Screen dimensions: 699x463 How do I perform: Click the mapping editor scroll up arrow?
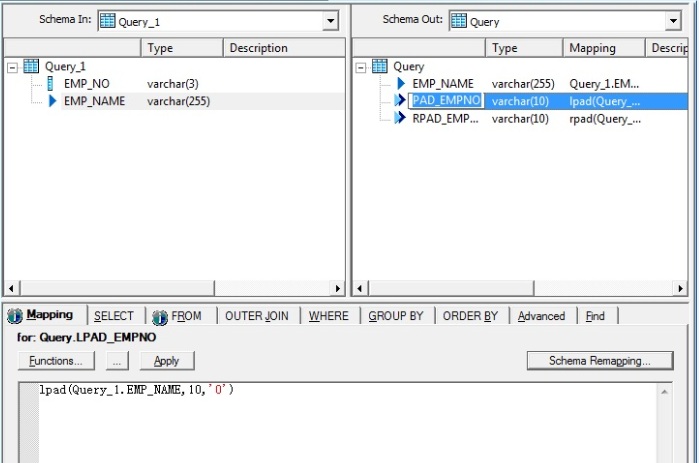(664, 392)
